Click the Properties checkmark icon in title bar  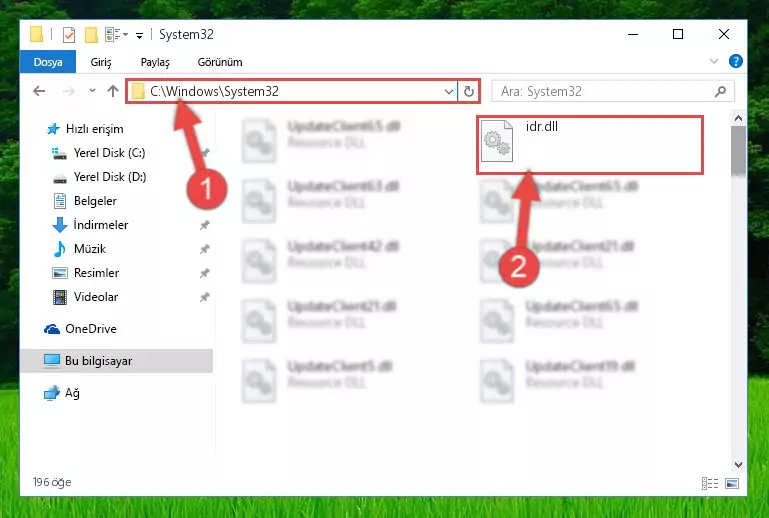[69, 35]
